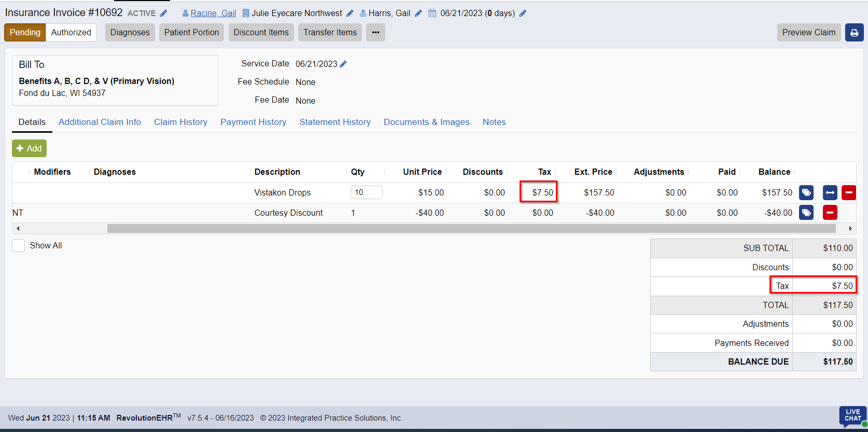Open the Racine, Gail patient link

(x=213, y=13)
